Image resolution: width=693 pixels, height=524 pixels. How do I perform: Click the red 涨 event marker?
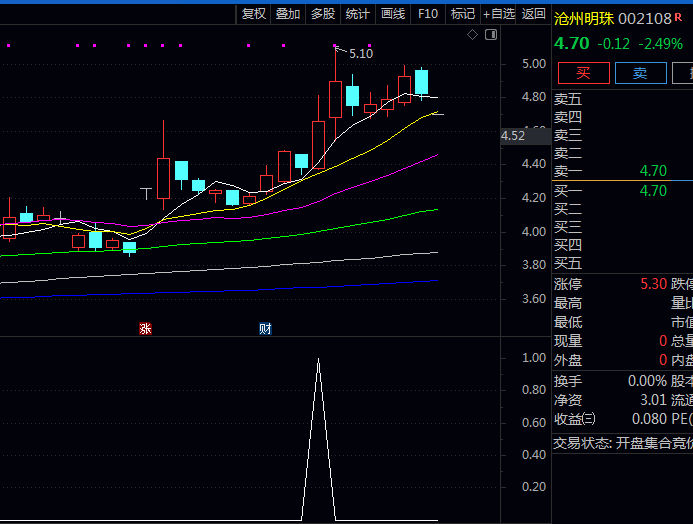[x=145, y=328]
